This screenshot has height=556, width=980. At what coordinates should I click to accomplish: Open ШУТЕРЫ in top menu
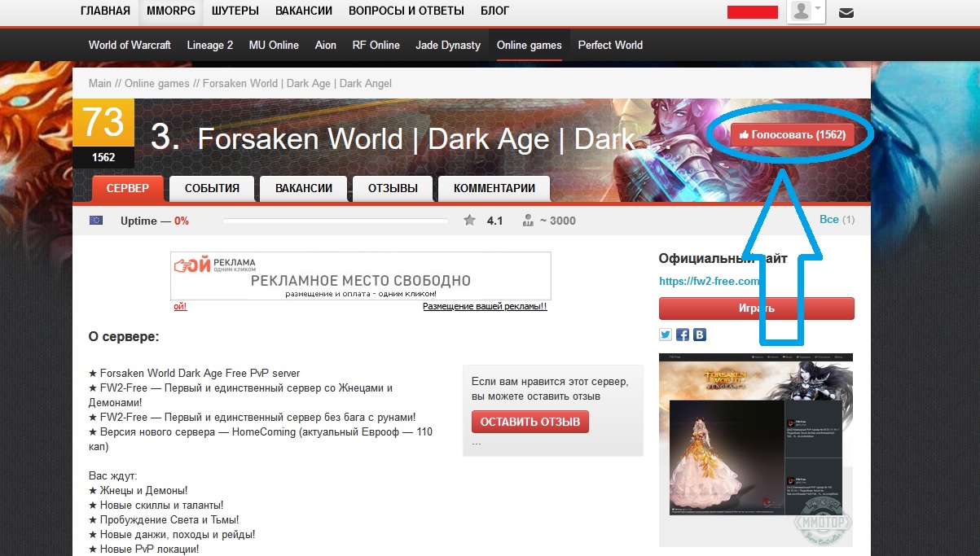click(x=235, y=11)
